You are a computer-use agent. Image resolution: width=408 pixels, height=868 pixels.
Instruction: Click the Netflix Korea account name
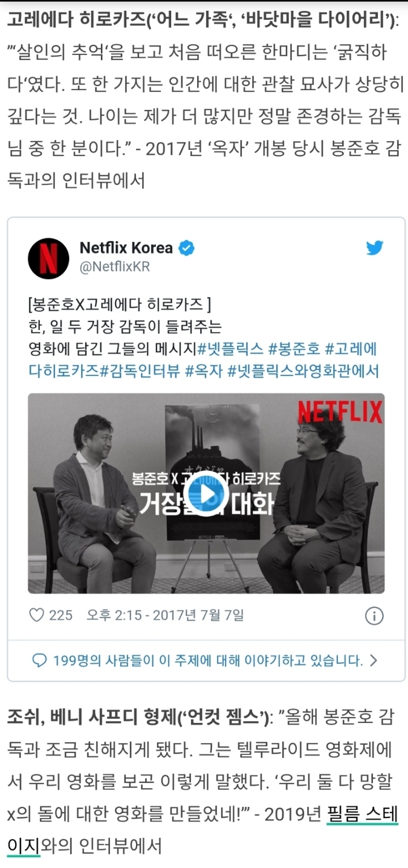pyautogui.click(x=126, y=248)
